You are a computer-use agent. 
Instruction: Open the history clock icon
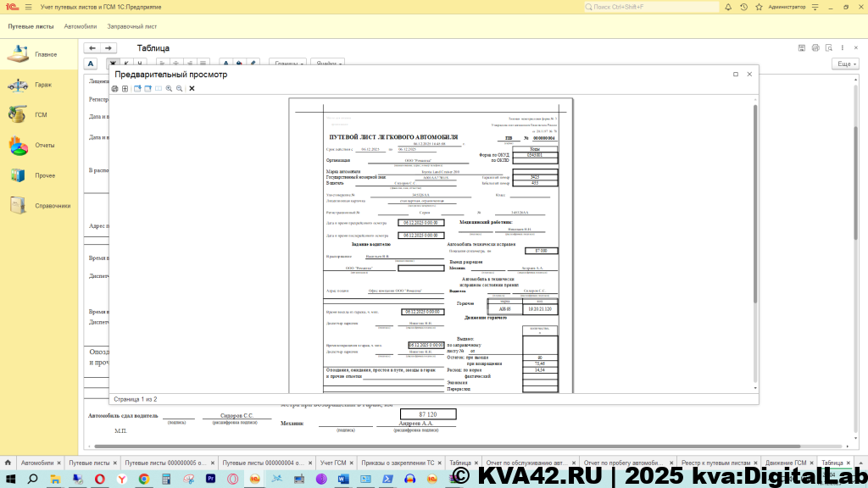tap(743, 7)
